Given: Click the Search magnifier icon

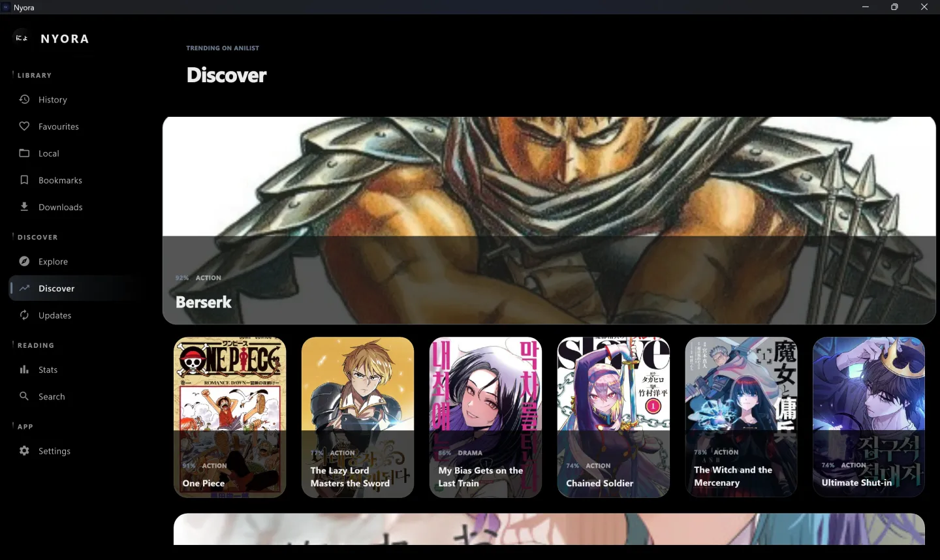Looking at the screenshot, I should click(x=24, y=396).
